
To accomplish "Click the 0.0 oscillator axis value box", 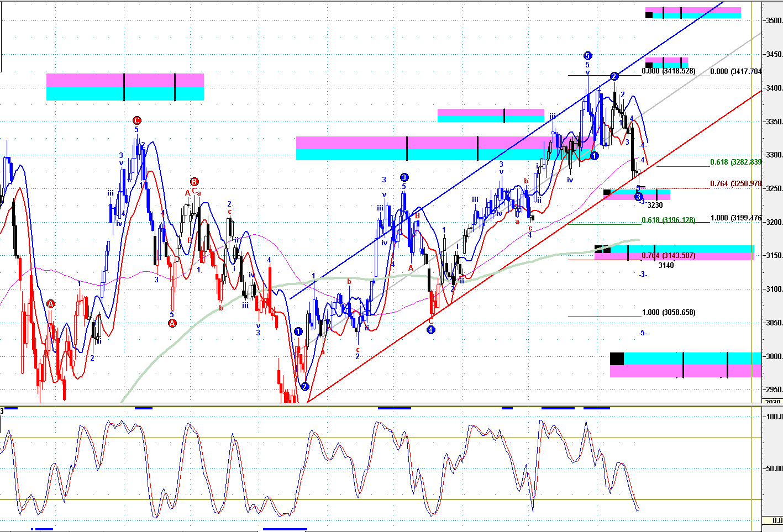I will tap(773, 520).
